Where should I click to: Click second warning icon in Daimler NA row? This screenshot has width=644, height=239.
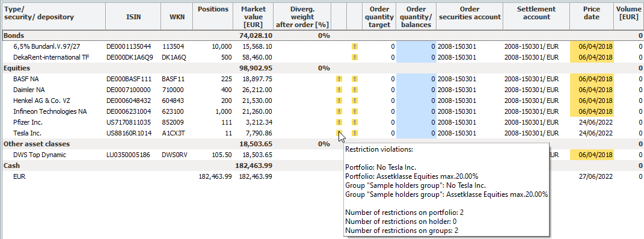355,90
